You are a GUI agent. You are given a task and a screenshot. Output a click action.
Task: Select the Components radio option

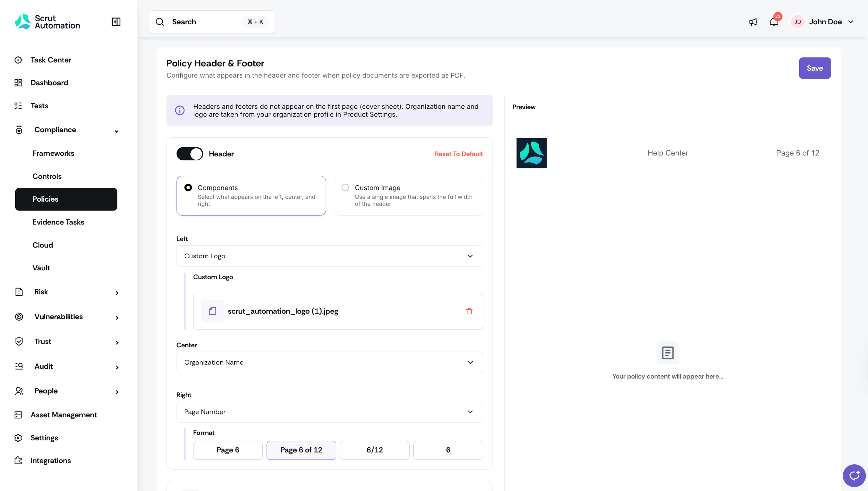(188, 187)
